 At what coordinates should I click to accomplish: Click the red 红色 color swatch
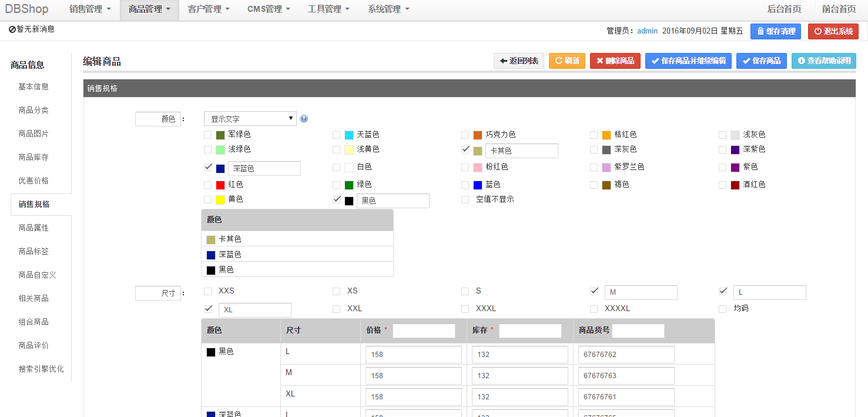[x=220, y=185]
